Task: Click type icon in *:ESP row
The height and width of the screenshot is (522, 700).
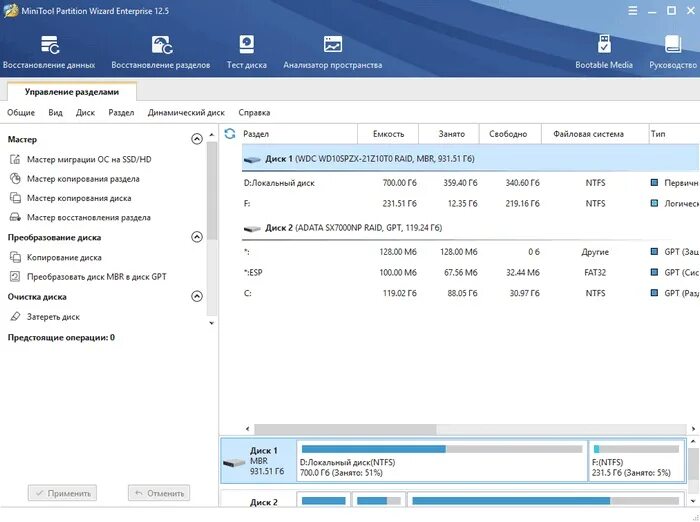Action: click(654, 272)
